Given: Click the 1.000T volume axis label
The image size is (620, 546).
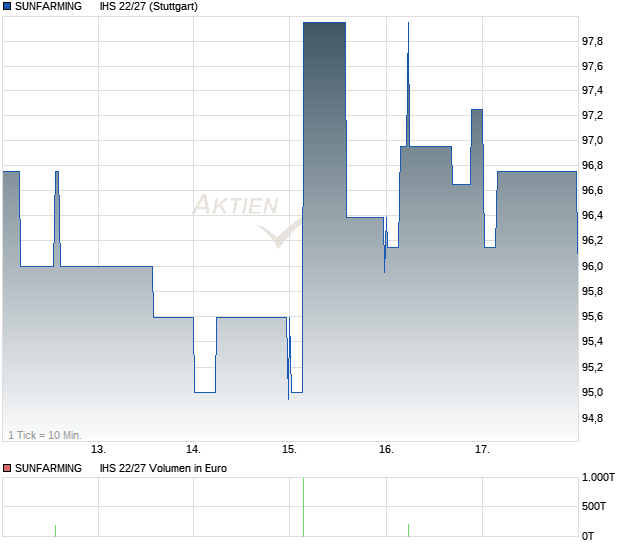Looking at the screenshot, I should point(598,478).
